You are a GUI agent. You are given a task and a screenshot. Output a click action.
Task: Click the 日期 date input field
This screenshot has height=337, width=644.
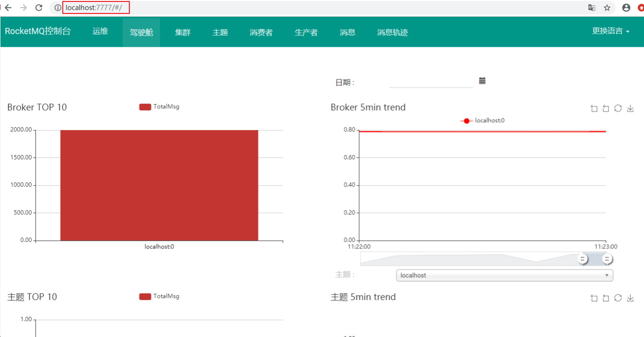point(431,82)
